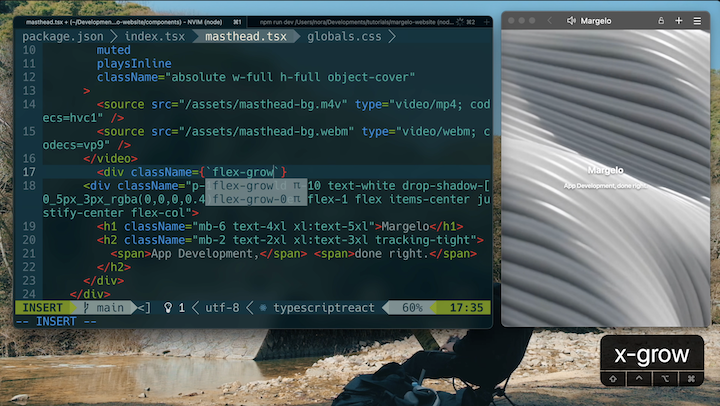Open the browser hamburger menu
Screen dimensions: 720x406
click(x=697, y=20)
